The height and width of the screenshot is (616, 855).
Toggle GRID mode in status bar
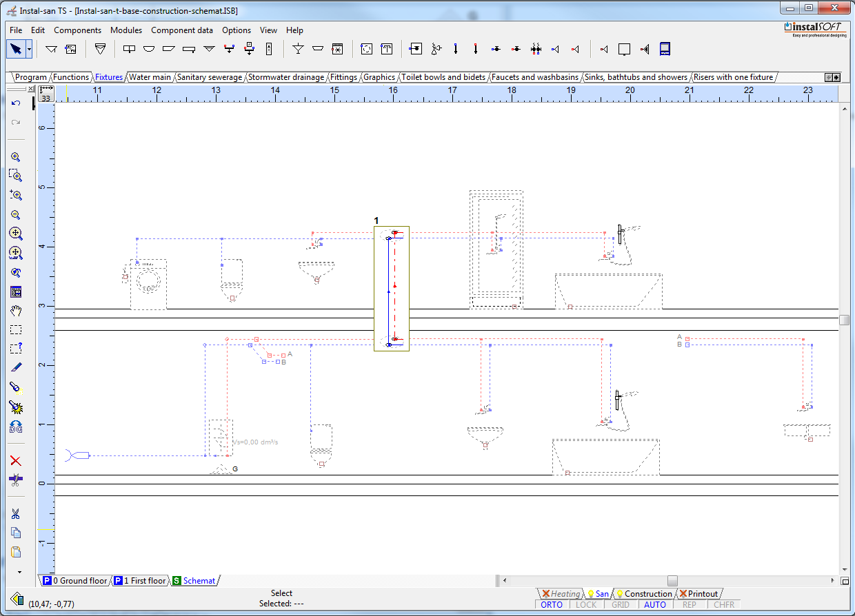(621, 605)
